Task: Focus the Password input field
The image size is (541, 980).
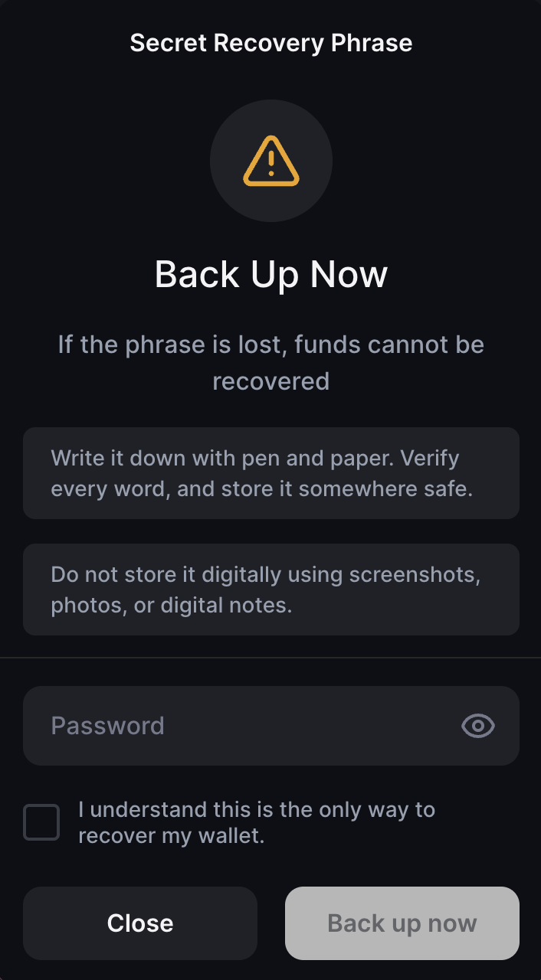Action: pyautogui.click(x=271, y=726)
